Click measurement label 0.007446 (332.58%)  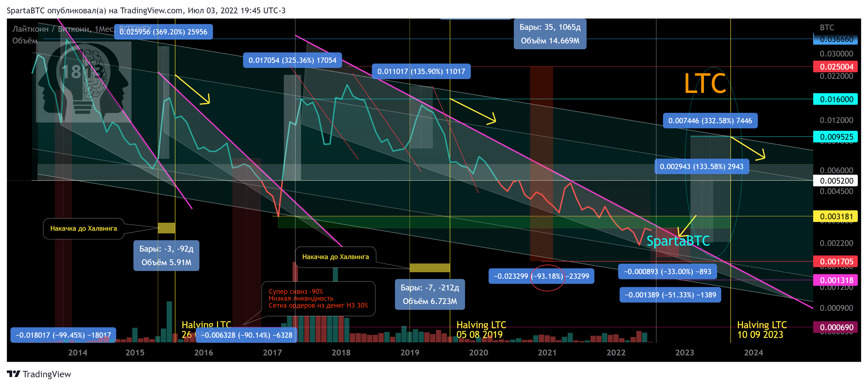(710, 121)
